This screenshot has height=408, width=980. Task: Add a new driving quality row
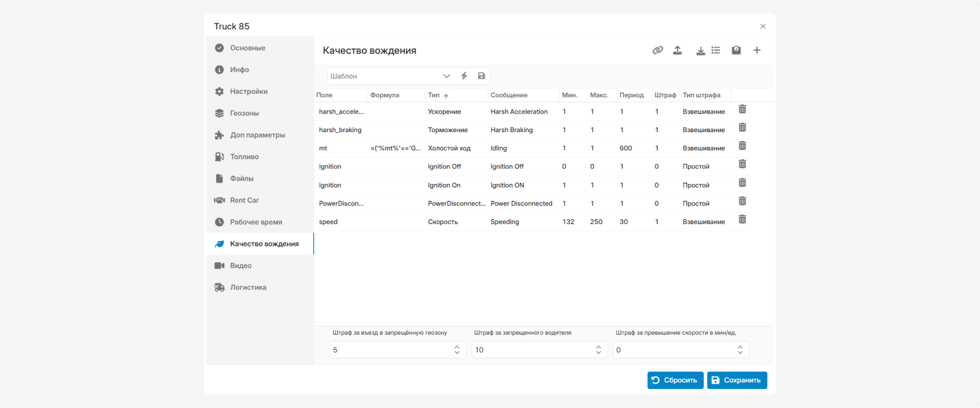coord(757,50)
